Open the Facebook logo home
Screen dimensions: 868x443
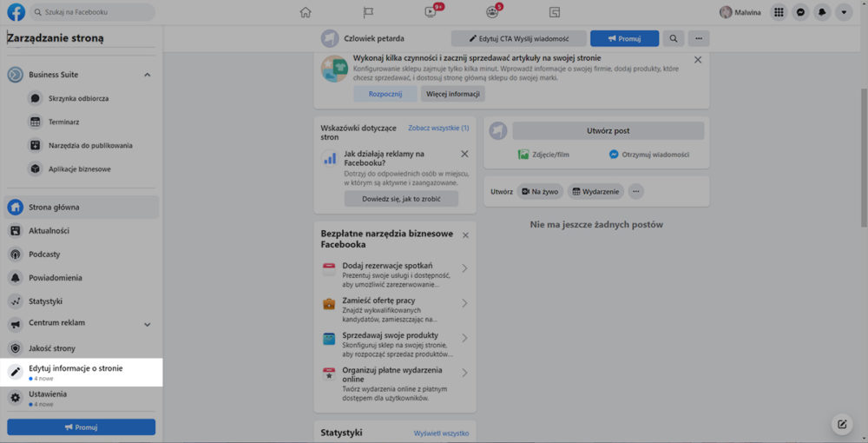(x=16, y=12)
